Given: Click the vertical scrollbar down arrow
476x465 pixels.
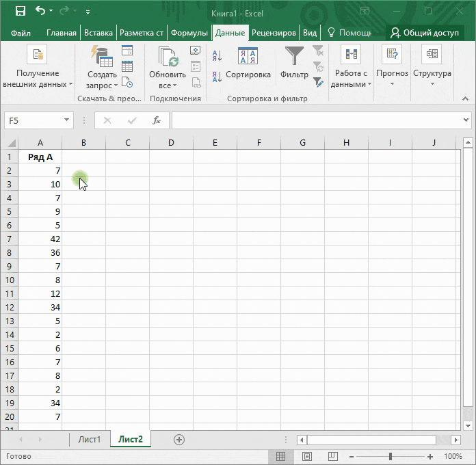Looking at the screenshot, I should point(468,425).
